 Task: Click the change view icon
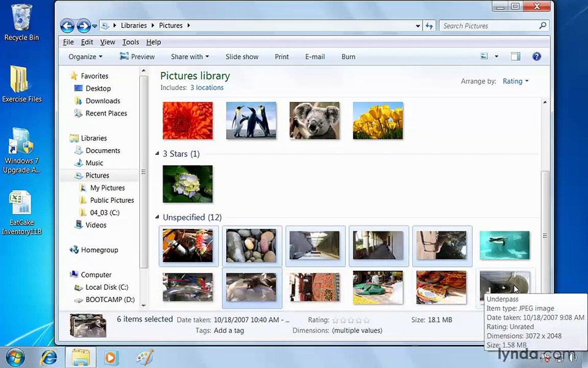click(484, 56)
